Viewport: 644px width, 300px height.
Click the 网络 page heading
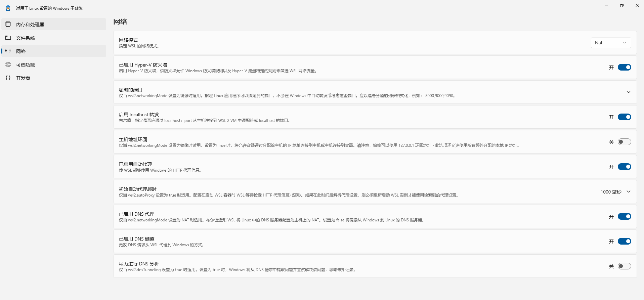coord(120,22)
